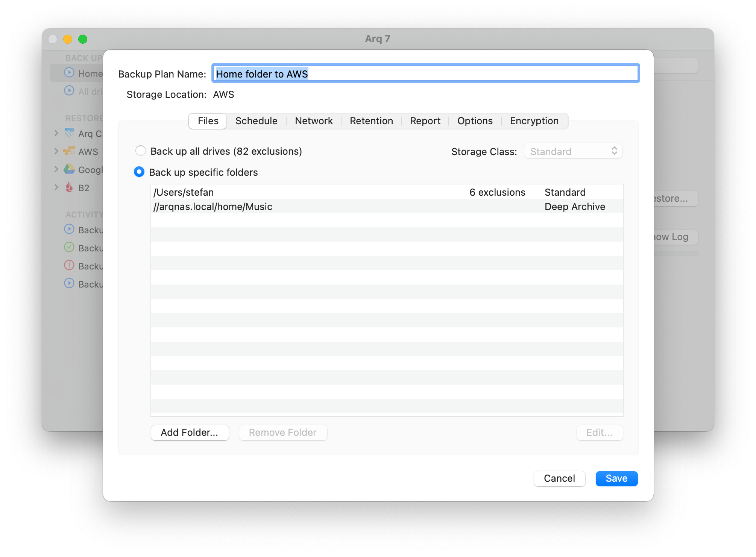Expand the B2 entry in the sidebar
Screen dimensions: 756x557
pos(56,187)
